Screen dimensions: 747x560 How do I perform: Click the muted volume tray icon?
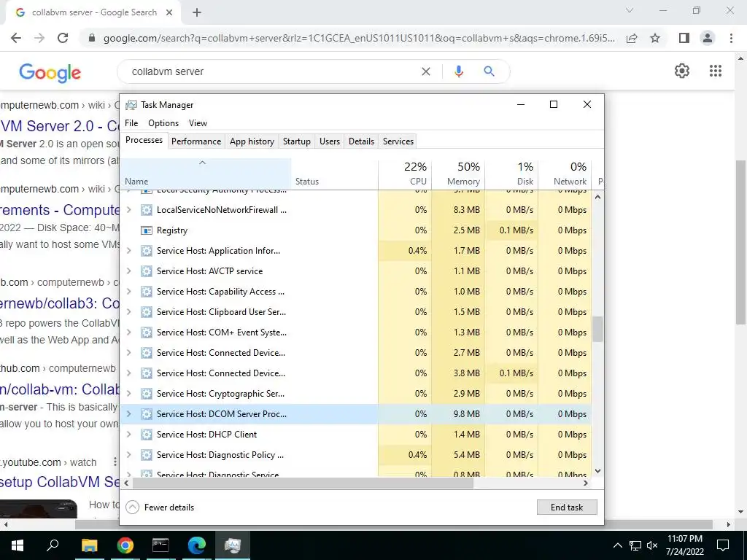(x=653, y=545)
